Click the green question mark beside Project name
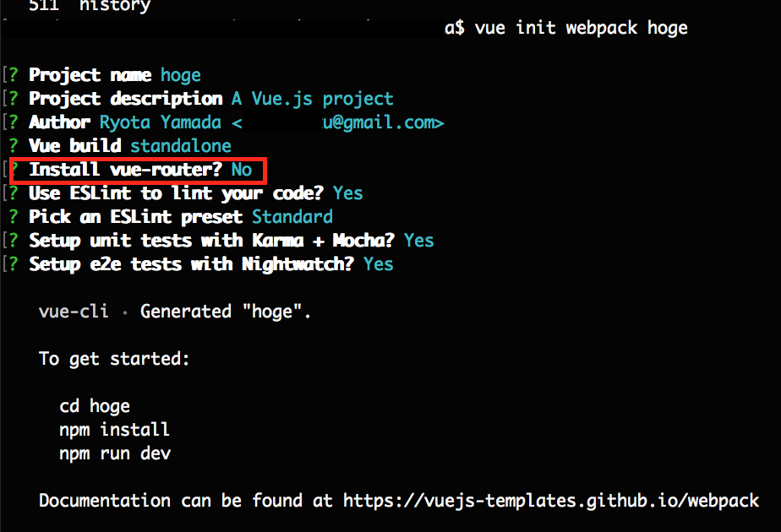 click(14, 74)
